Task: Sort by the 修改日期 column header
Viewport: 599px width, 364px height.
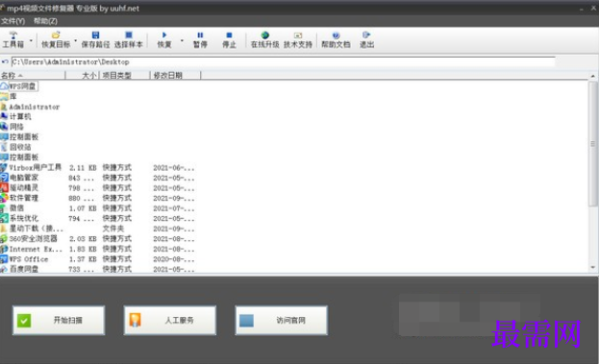Action: point(175,76)
